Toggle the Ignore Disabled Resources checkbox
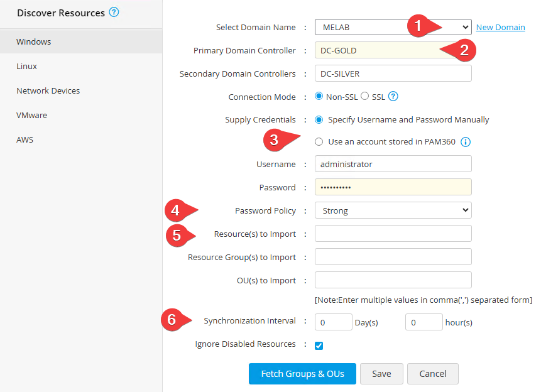 [x=319, y=346]
